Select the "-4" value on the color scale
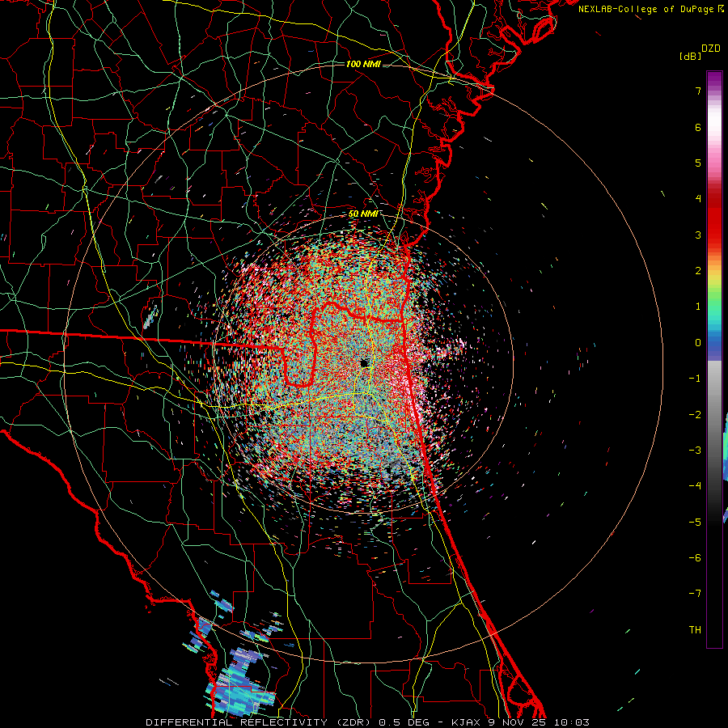Screen dimensions: 728x728 pyautogui.click(x=695, y=486)
